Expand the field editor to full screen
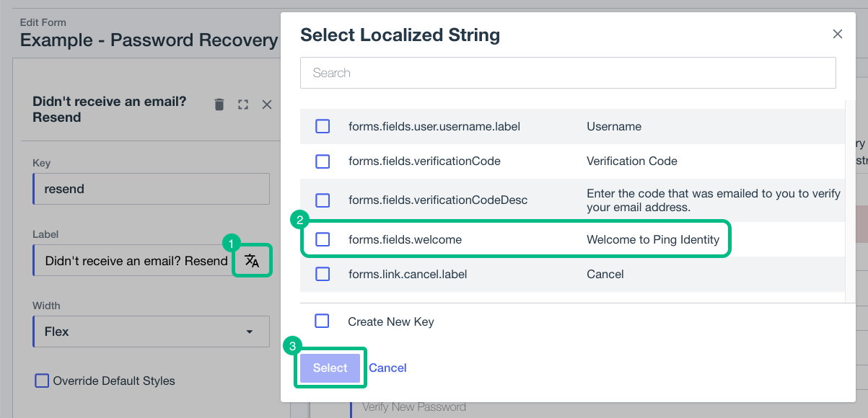868x418 pixels. coord(242,104)
